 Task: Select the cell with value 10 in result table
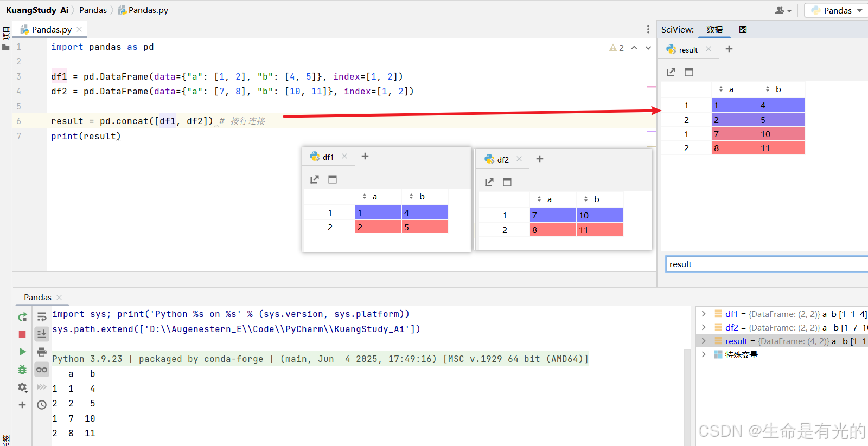coord(781,134)
